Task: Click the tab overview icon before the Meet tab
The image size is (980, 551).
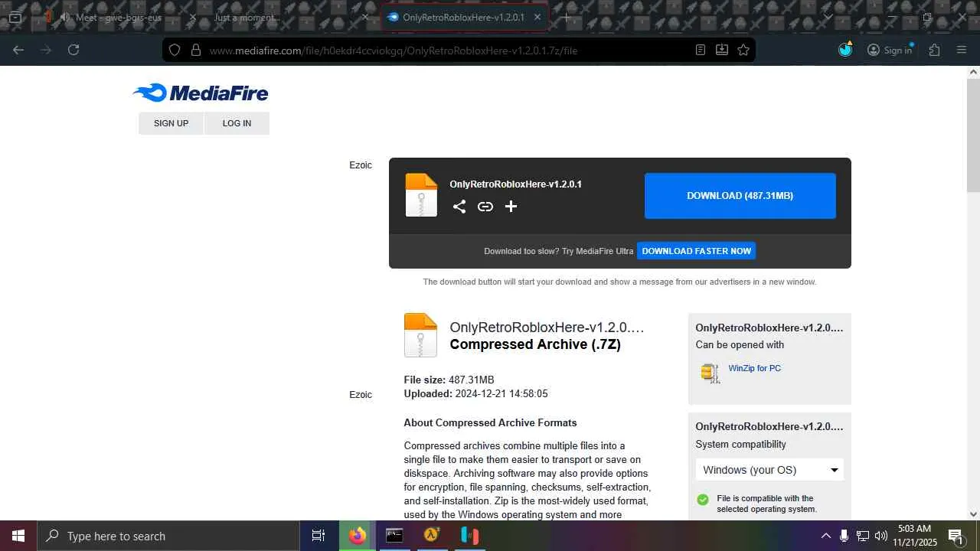Action: pos(15,17)
